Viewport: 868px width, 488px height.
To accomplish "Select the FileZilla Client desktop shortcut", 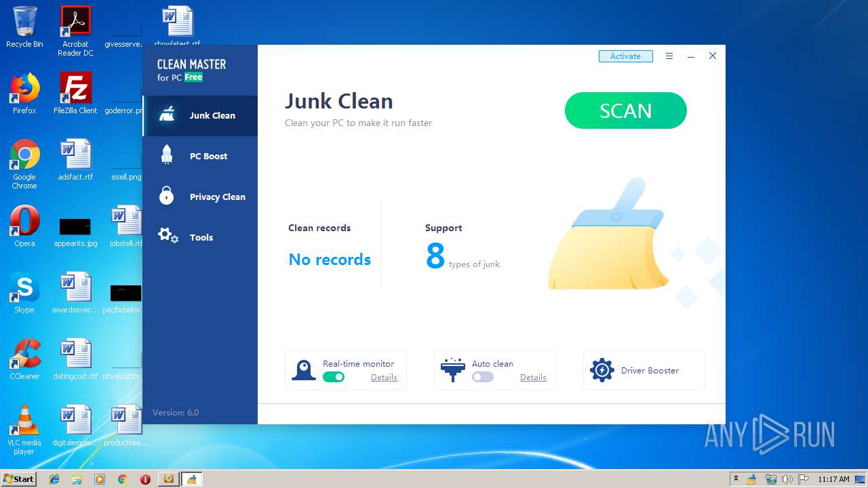I will [75, 94].
